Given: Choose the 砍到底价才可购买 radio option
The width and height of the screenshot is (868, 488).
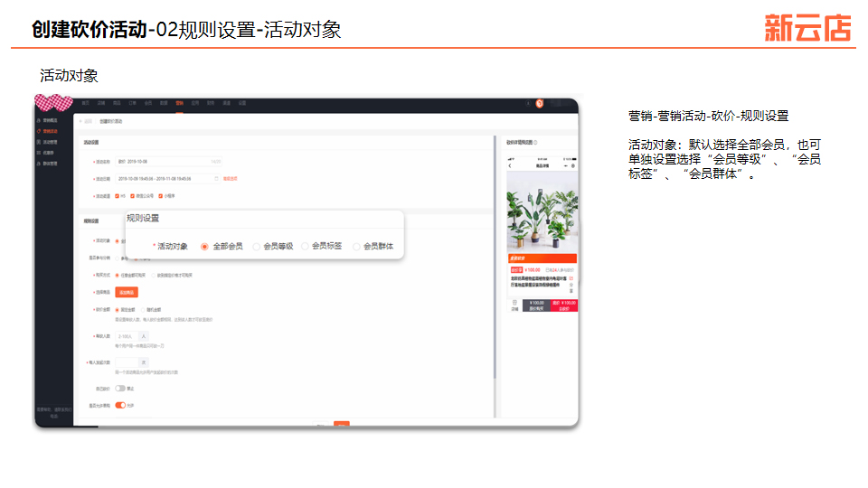Looking at the screenshot, I should click(154, 275).
